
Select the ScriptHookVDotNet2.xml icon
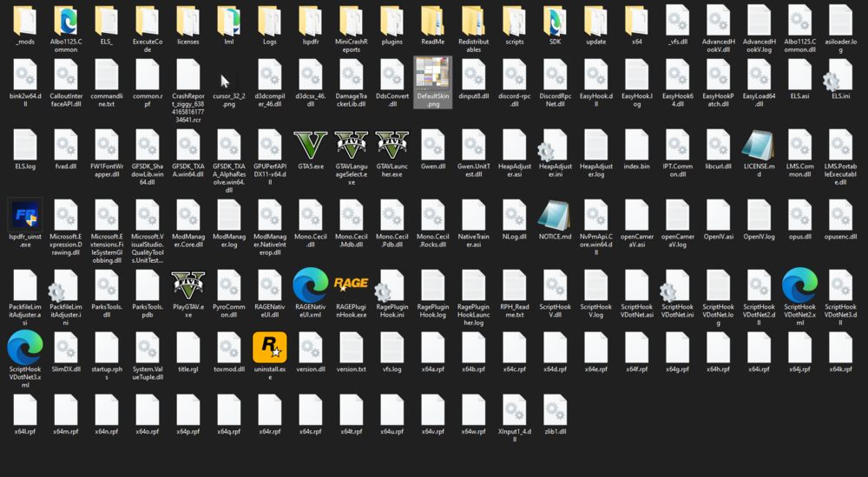pos(799,285)
